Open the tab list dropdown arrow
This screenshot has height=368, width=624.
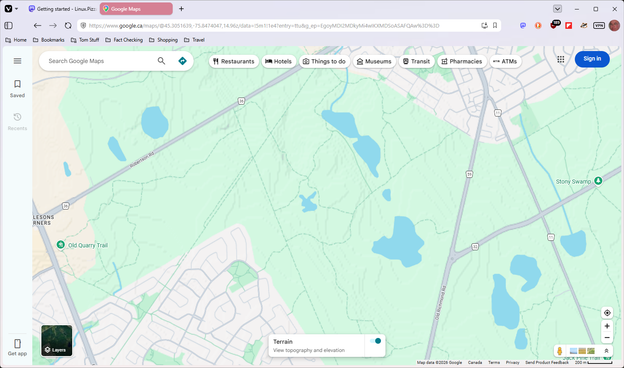coord(557,9)
